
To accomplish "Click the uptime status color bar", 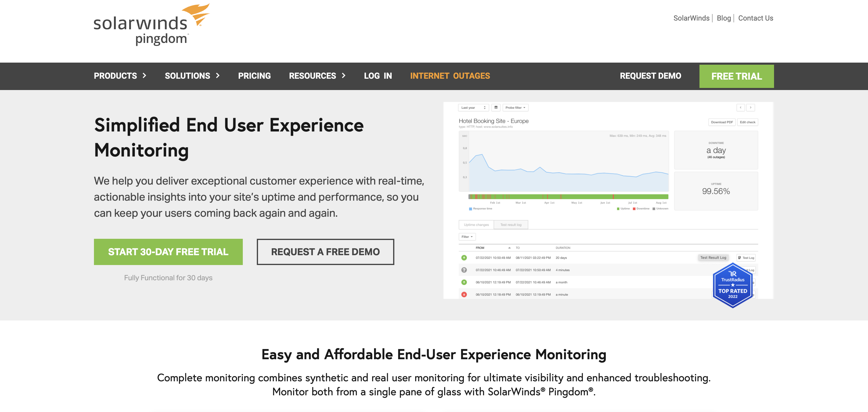I will (568, 197).
